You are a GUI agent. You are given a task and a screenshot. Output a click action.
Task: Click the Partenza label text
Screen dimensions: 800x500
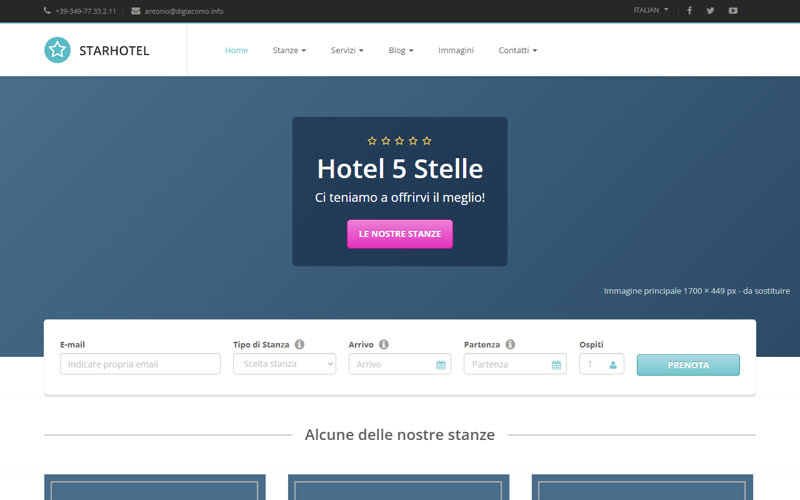482,344
